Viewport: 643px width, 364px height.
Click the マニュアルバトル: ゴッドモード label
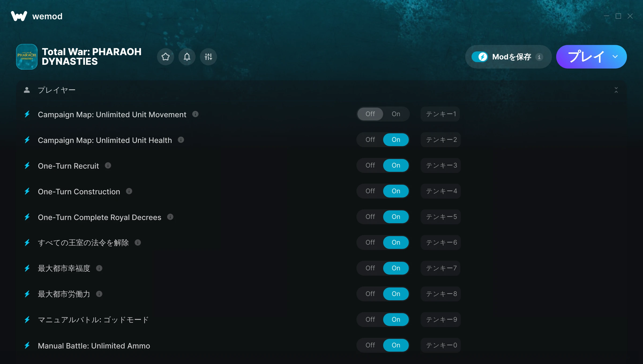point(93,320)
